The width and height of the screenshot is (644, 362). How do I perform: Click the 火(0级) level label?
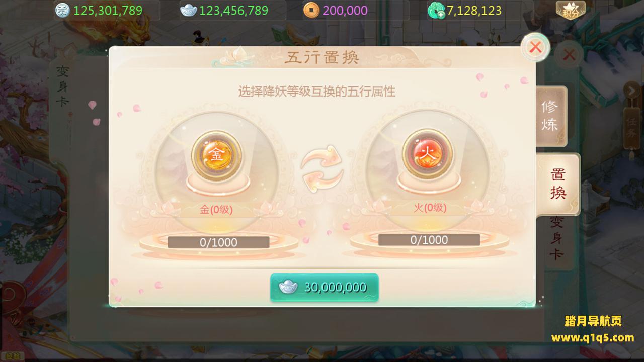[430, 208]
